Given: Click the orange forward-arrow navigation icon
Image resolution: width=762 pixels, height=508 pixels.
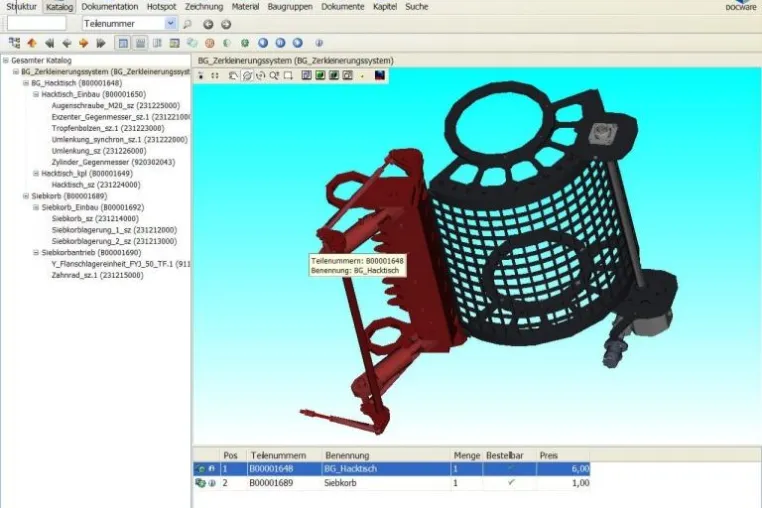Looking at the screenshot, I should point(84,43).
